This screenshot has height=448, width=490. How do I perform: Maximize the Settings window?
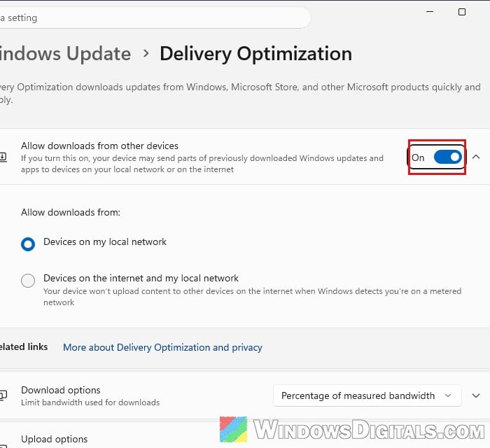462,12
